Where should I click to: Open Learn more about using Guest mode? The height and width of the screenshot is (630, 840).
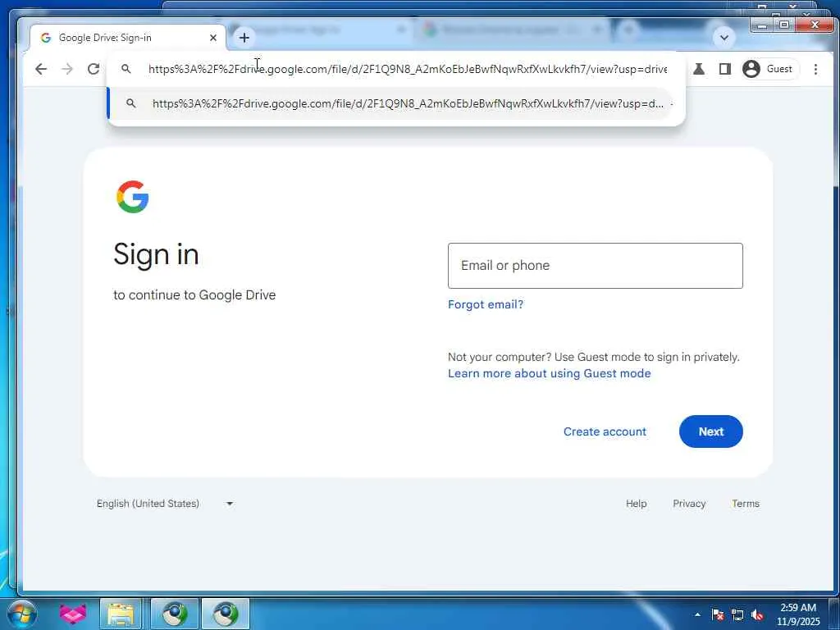(549, 373)
